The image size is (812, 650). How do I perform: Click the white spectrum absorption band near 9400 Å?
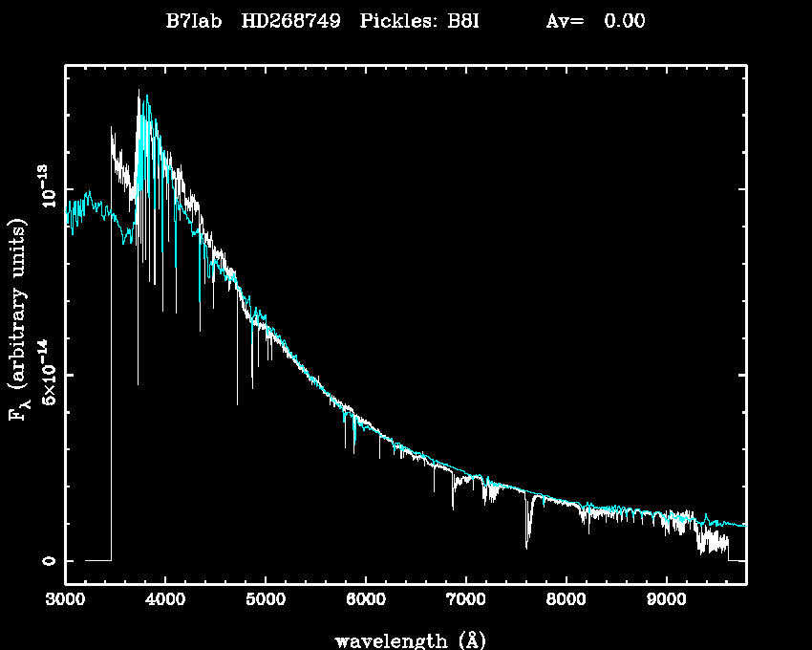(x=709, y=541)
